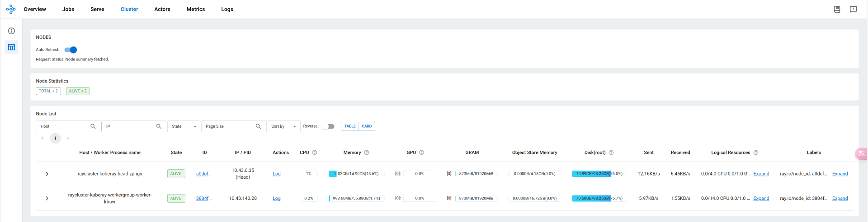Open the State filter dropdown
The width and height of the screenshot is (868, 222).
coord(184,126)
